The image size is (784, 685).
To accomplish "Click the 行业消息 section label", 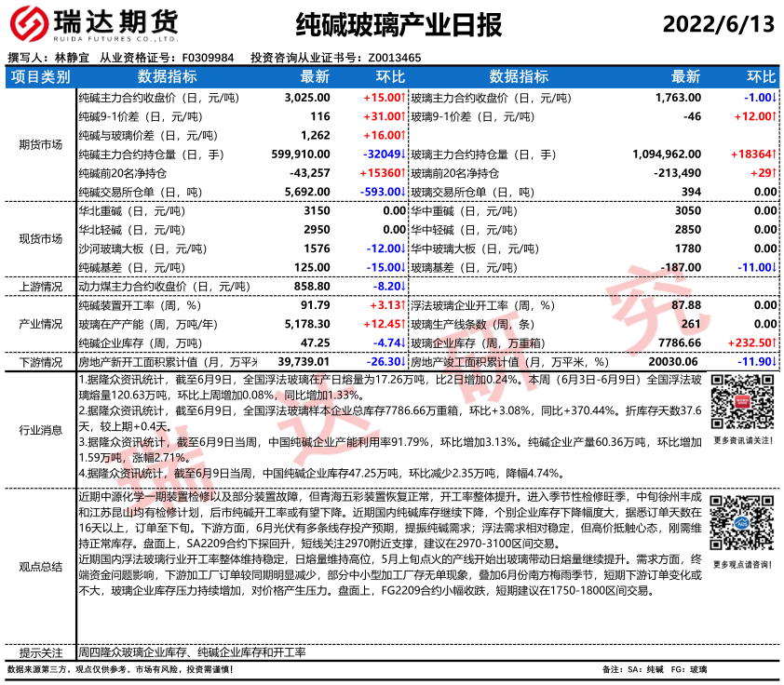I will (x=40, y=430).
